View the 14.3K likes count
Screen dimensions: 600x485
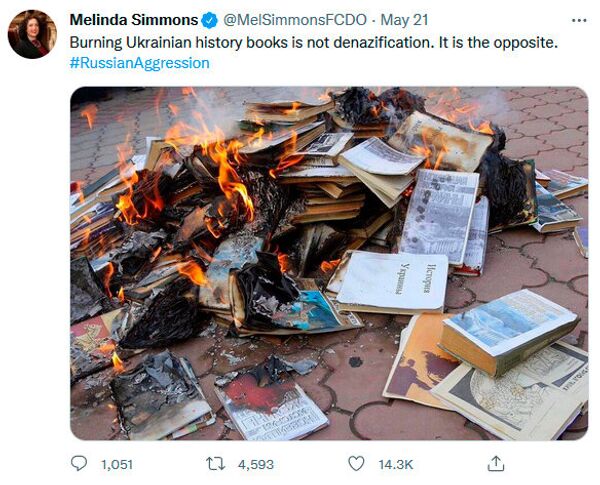(x=396, y=464)
